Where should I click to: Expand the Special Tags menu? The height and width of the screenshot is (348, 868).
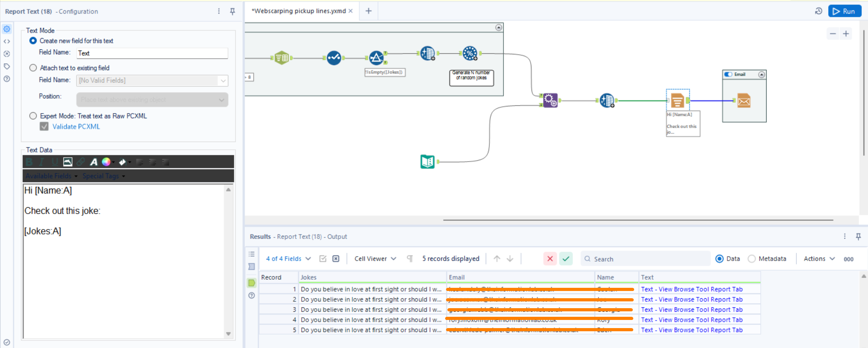tap(104, 176)
